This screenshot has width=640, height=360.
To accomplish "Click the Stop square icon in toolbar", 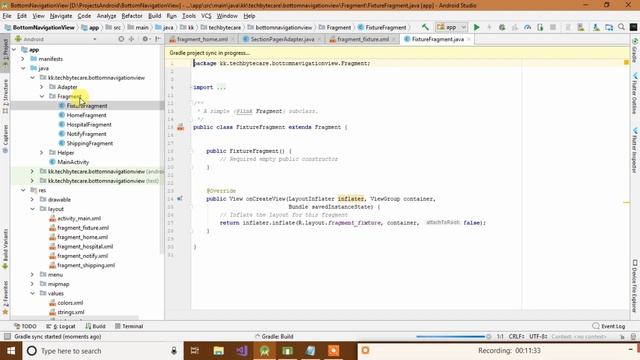I will pyautogui.click(x=553, y=27).
